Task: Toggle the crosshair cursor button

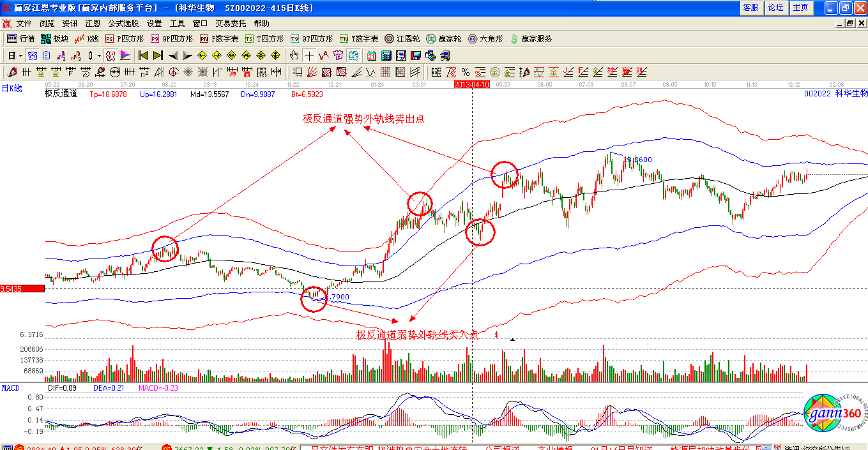Action: (x=309, y=56)
